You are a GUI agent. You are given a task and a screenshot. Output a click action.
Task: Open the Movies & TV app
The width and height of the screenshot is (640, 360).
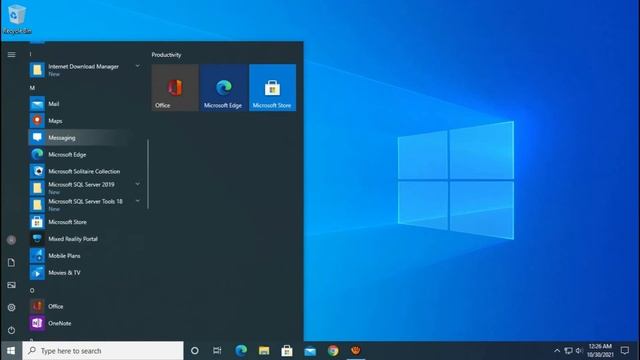pos(86,272)
